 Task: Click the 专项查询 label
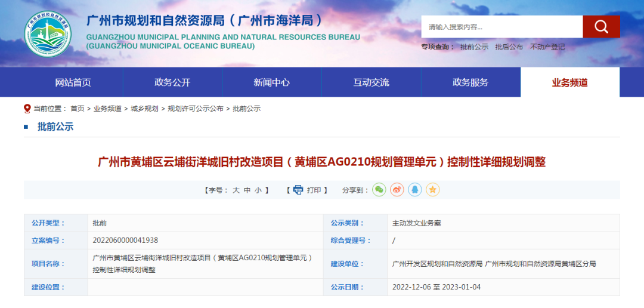438,47
